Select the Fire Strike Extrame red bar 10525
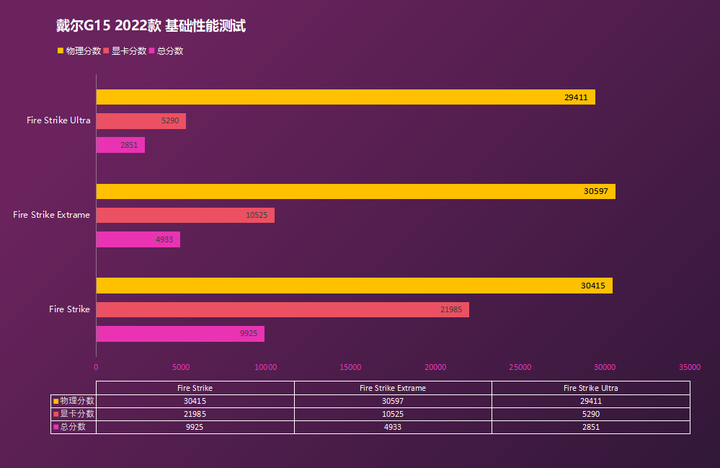The width and height of the screenshot is (720, 468). click(x=186, y=215)
